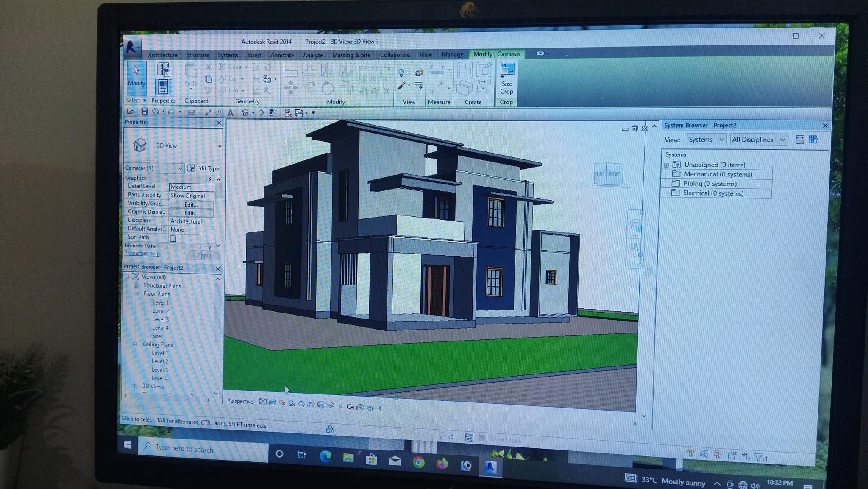This screenshot has width=868, height=489.
Task: Click Edit for Visibility/Graphics overrides
Action: click(191, 204)
